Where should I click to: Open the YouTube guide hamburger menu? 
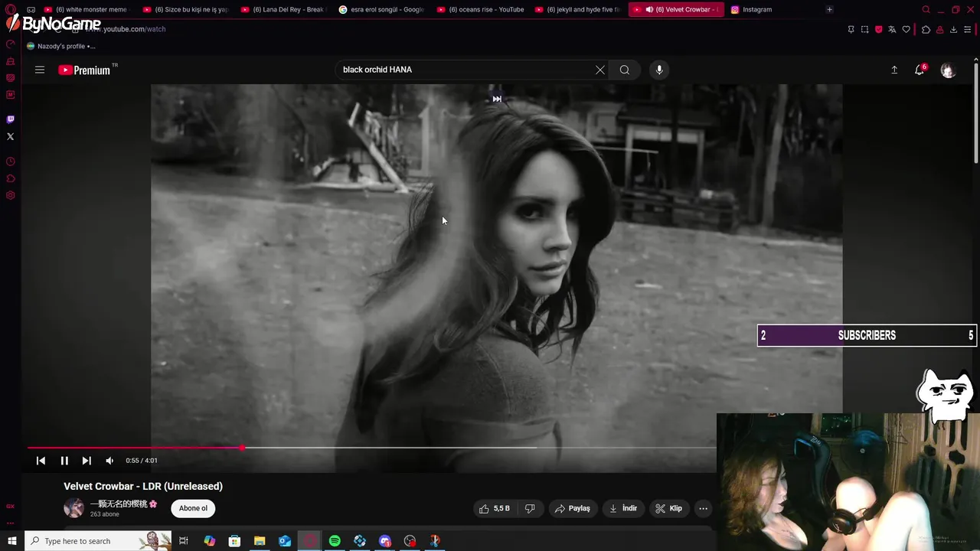coord(40,70)
